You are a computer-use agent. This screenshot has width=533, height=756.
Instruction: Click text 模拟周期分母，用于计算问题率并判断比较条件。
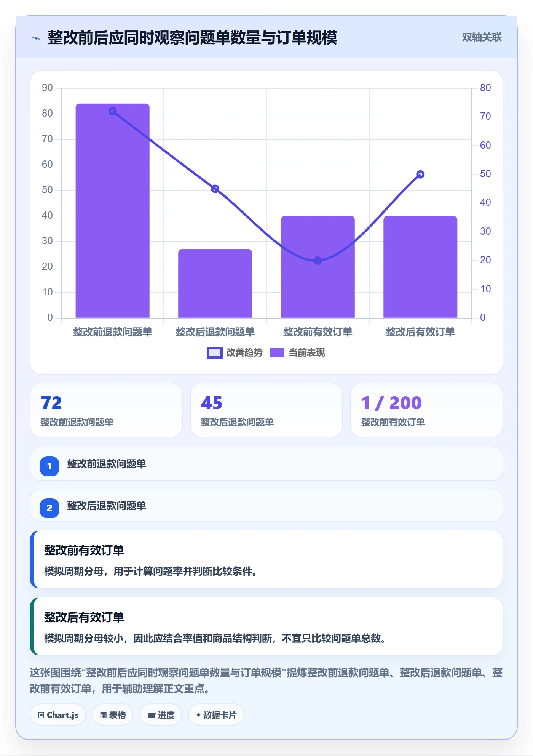click(x=150, y=571)
